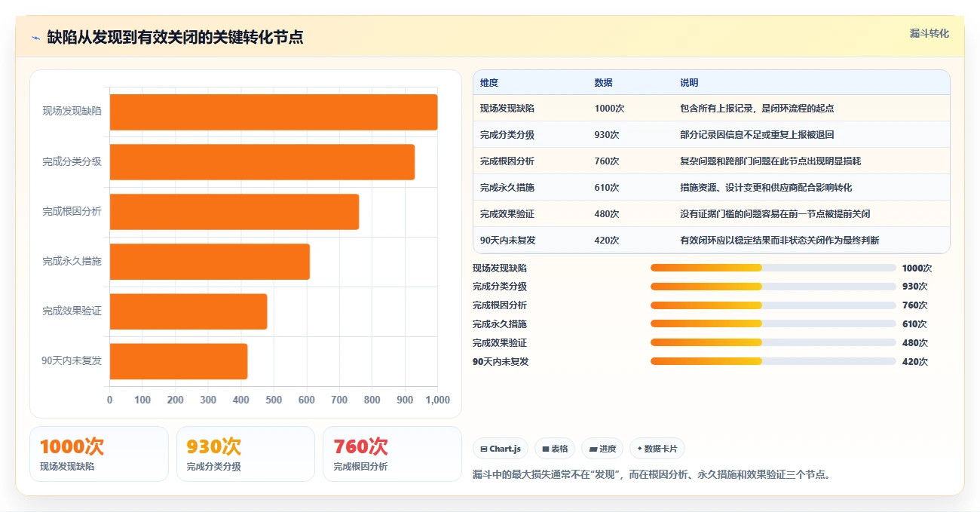This screenshot has height=512, width=980.
Task: Open the 760次 完成根因分析 data card
Action: click(x=392, y=454)
